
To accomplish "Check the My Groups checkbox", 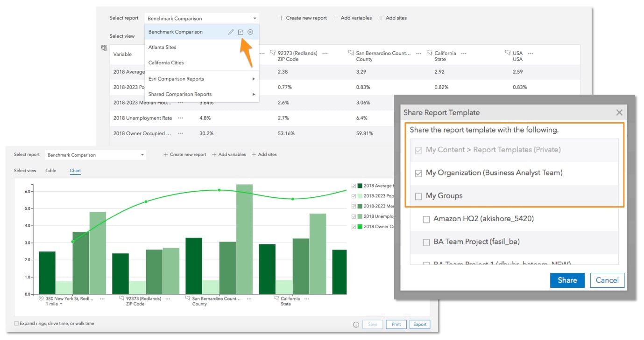I will tap(418, 196).
